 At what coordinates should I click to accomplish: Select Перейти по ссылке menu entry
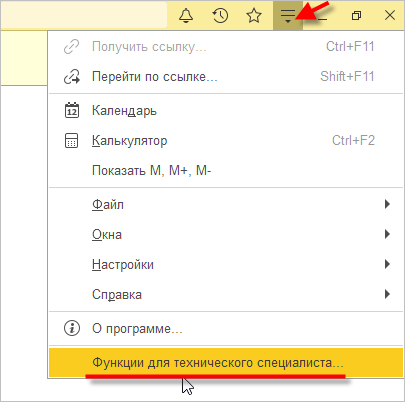tap(226, 77)
